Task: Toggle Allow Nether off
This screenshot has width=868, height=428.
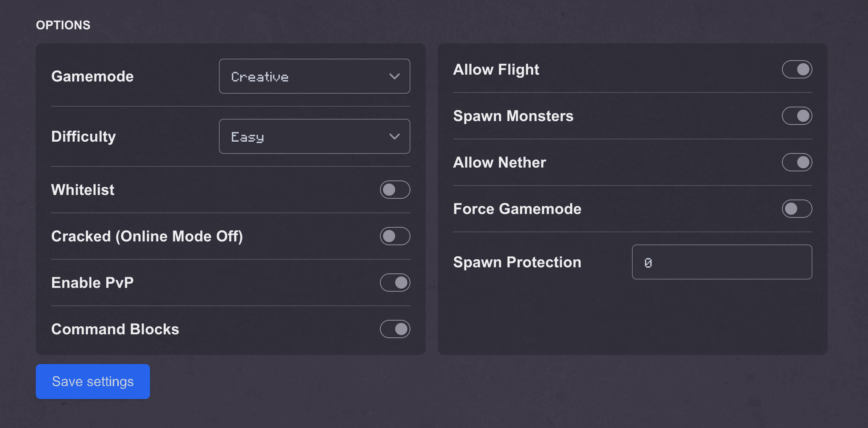Action: (797, 162)
